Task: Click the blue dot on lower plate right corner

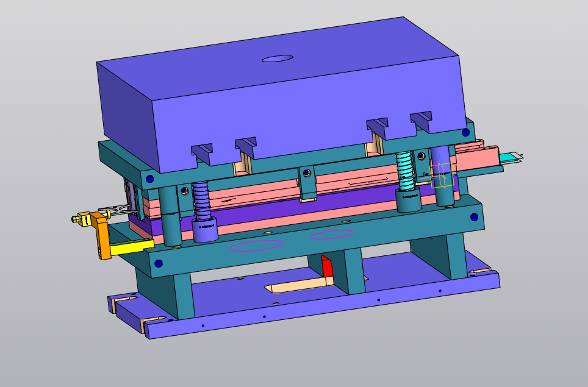Action: (x=475, y=216)
